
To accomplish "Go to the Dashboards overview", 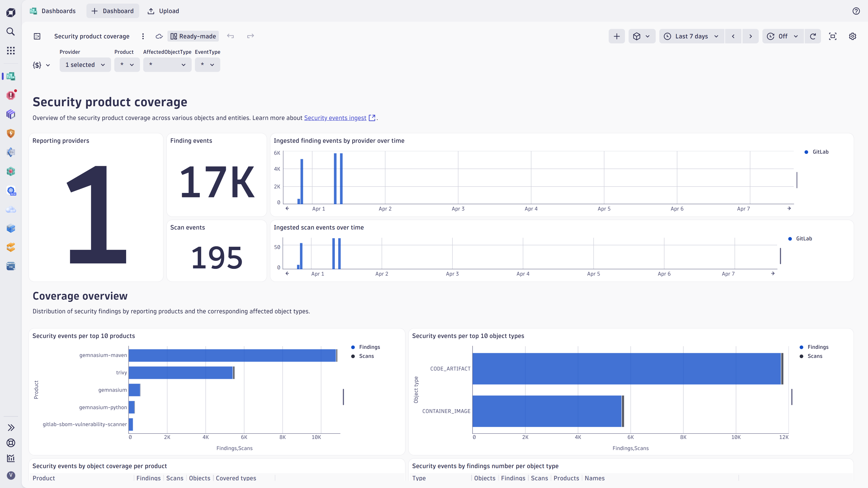I will (53, 11).
